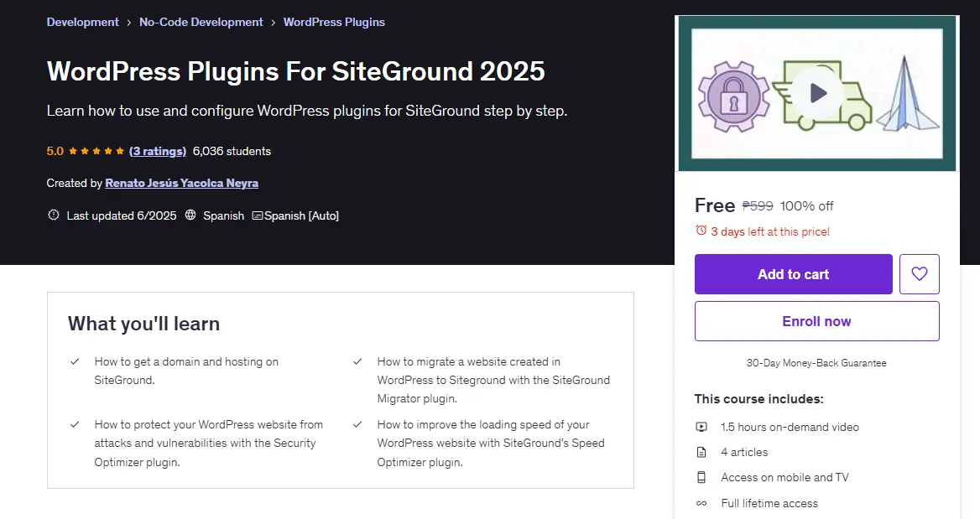Click the 100% off text
Viewport: 980px width, 519px height.
[x=806, y=206]
